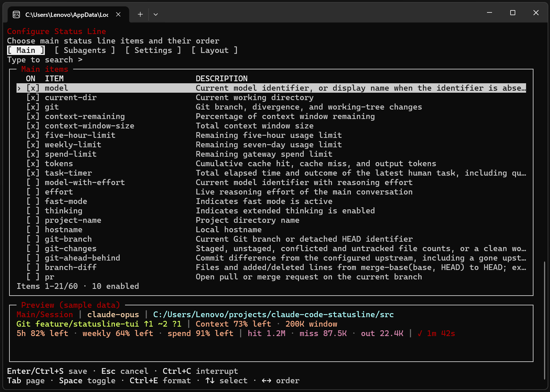Select the 'tokens' item name
550x392 pixels.
point(59,163)
